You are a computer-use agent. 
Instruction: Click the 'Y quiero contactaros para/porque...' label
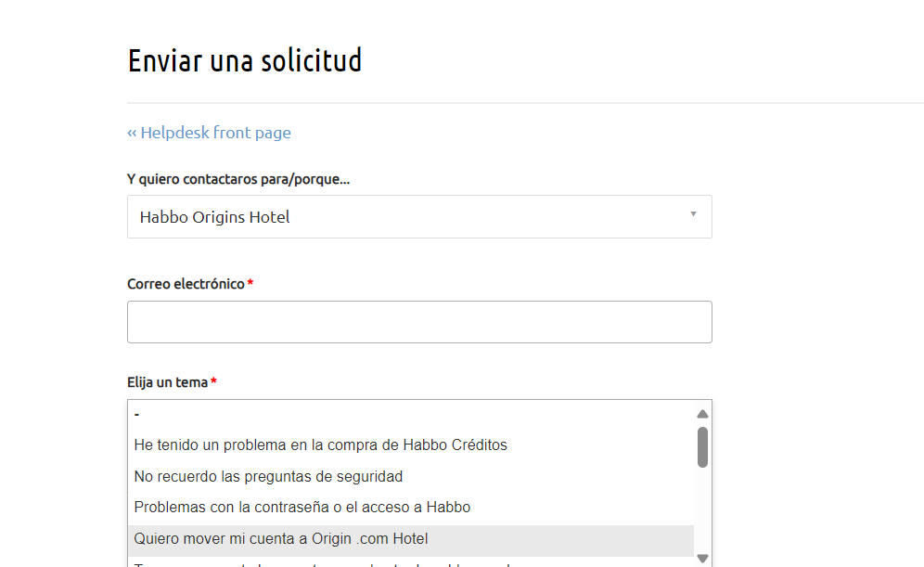(x=237, y=179)
